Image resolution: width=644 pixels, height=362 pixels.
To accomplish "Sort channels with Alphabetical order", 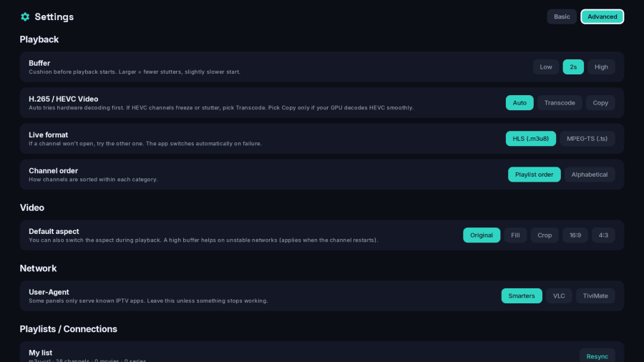I will click(x=590, y=175).
